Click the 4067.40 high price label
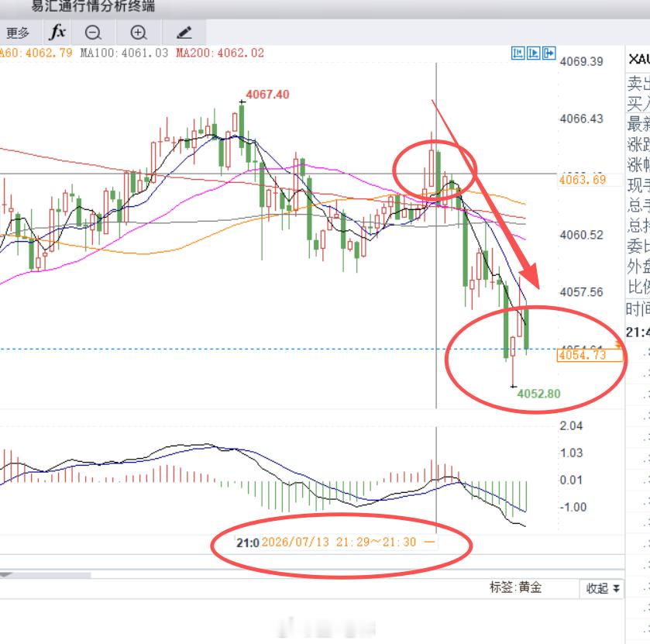Image resolution: width=650 pixels, height=644 pixels. 267,95
